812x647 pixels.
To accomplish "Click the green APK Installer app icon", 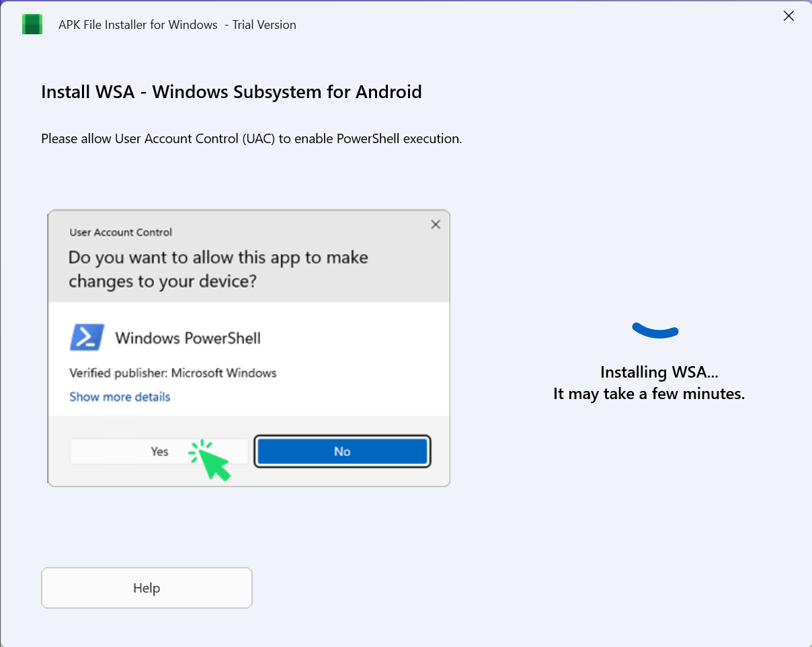I will pyautogui.click(x=32, y=24).
